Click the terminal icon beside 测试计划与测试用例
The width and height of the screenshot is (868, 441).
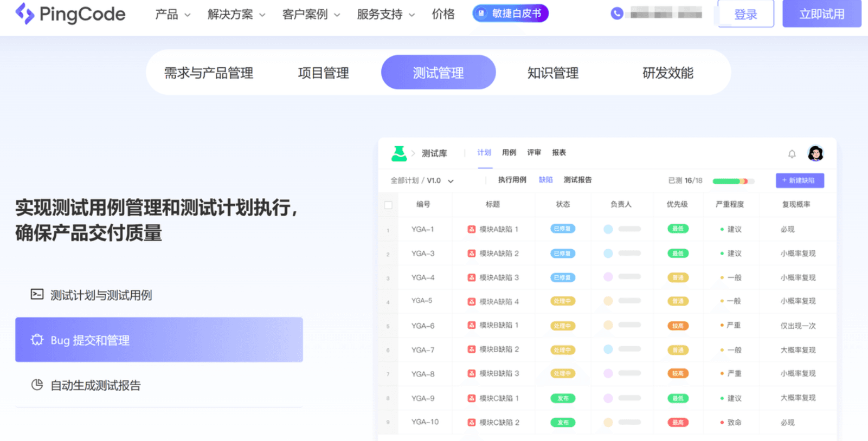click(37, 295)
